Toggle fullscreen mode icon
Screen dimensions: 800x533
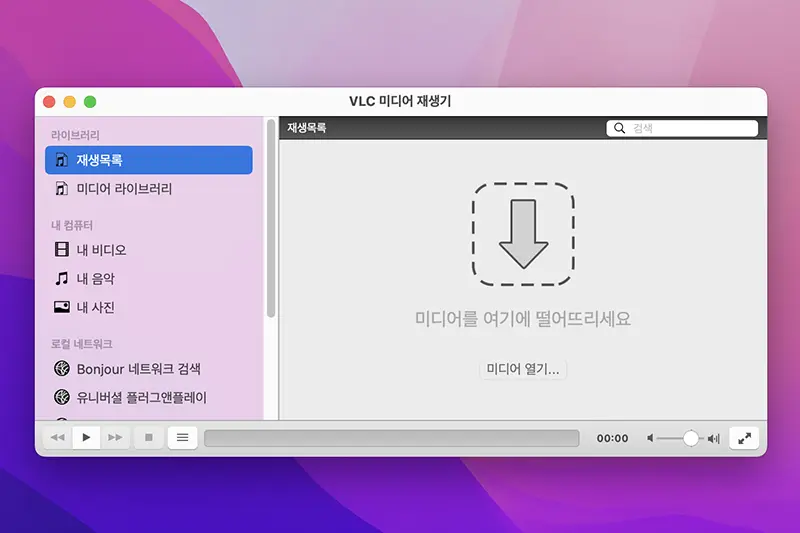tap(744, 438)
